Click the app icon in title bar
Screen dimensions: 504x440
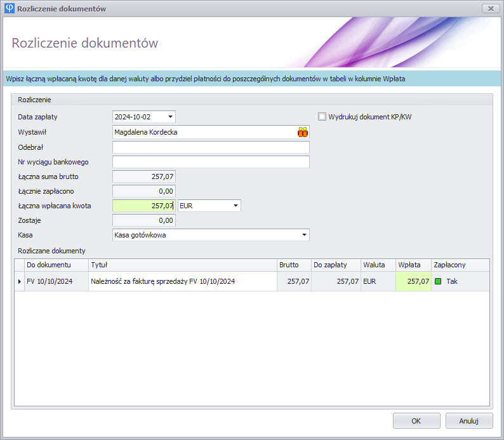click(8, 9)
